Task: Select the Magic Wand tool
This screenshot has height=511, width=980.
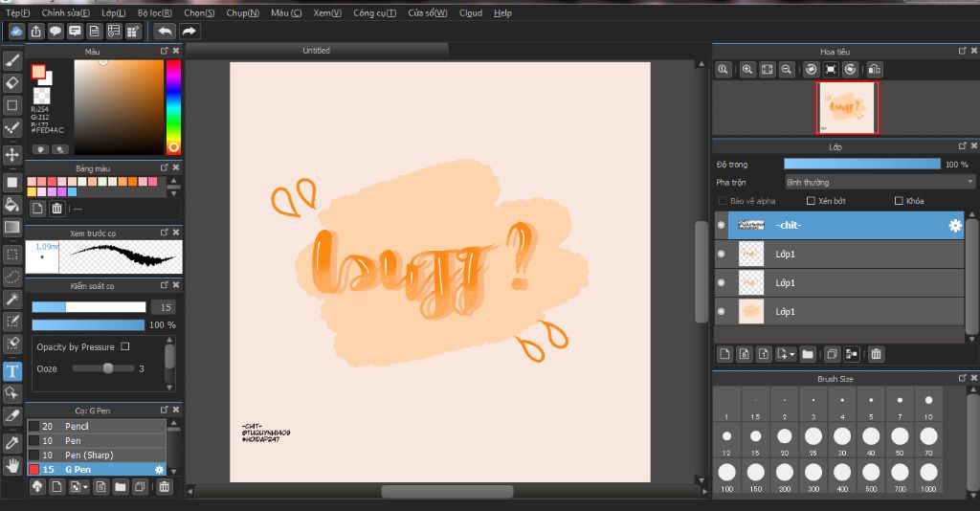Action: click(12, 300)
